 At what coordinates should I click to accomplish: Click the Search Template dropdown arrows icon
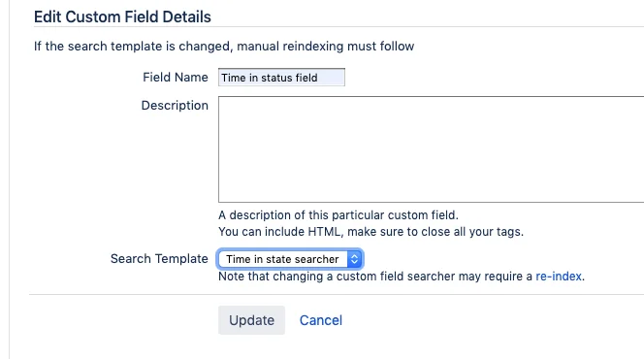(x=354, y=259)
